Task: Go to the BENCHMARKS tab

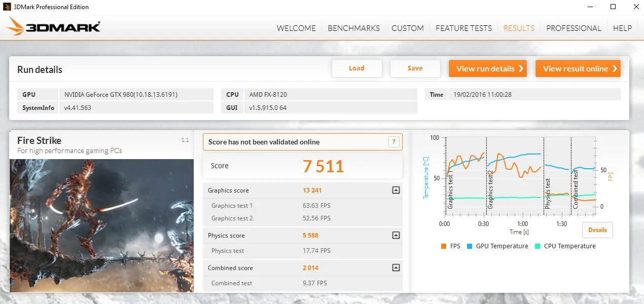Action: pyautogui.click(x=353, y=28)
